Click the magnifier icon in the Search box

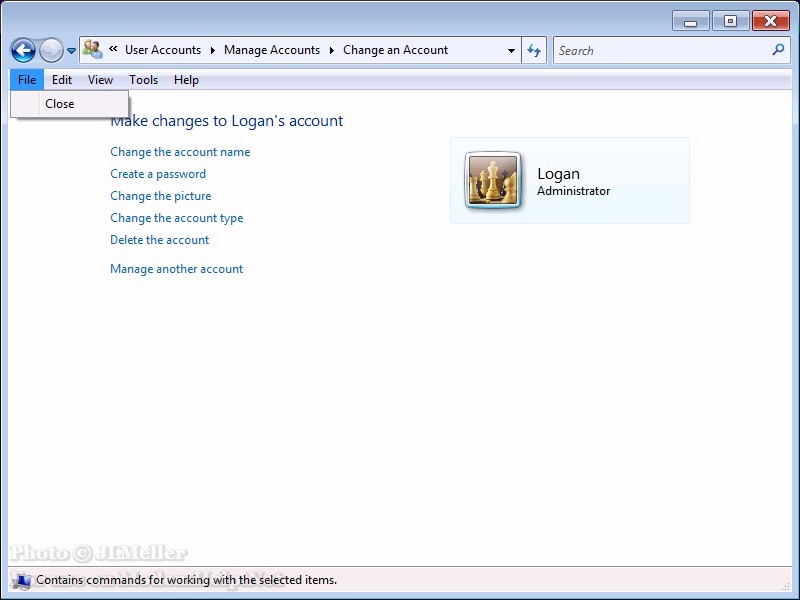779,50
